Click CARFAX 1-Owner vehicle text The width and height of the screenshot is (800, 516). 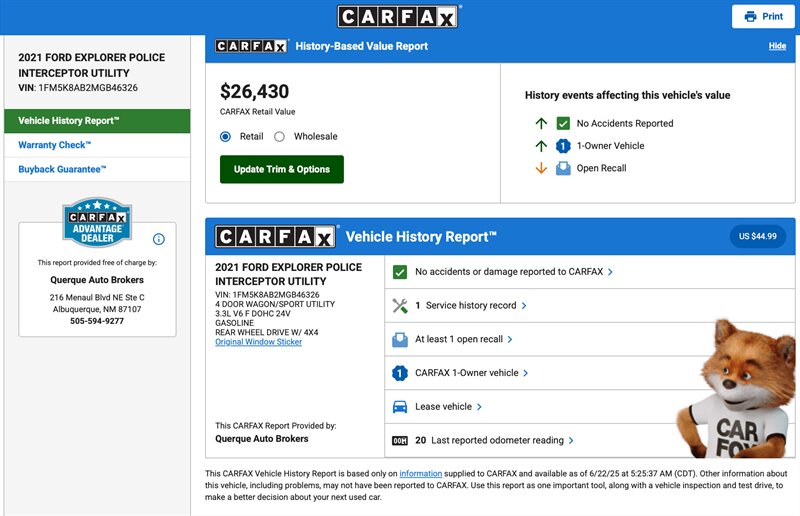tap(466, 373)
